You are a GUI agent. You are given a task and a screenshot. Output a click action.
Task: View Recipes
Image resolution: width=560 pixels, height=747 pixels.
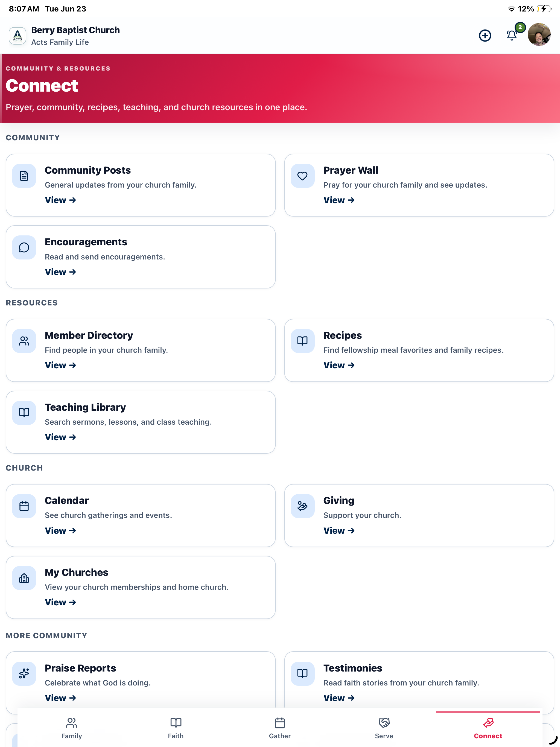pos(339,365)
